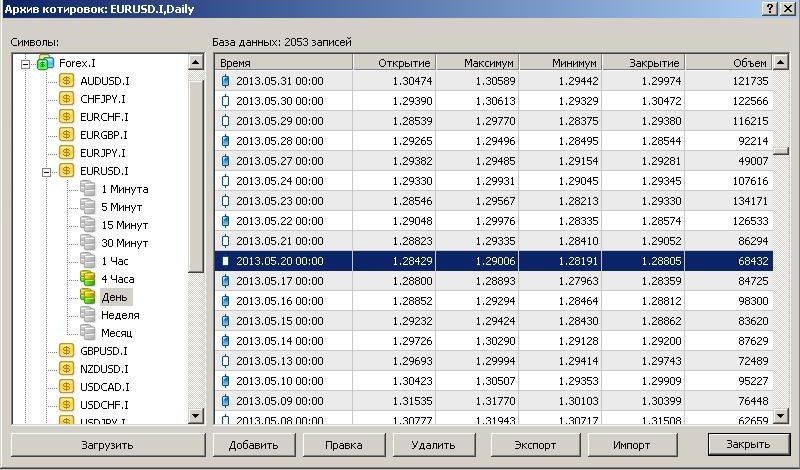Select the Месяц timeframe
Image resolution: width=800 pixels, height=470 pixels.
click(x=116, y=333)
